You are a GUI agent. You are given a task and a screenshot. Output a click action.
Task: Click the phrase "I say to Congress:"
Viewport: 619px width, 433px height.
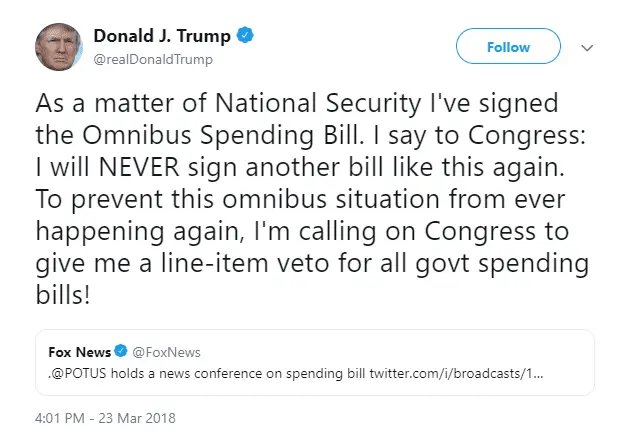click(x=456, y=133)
